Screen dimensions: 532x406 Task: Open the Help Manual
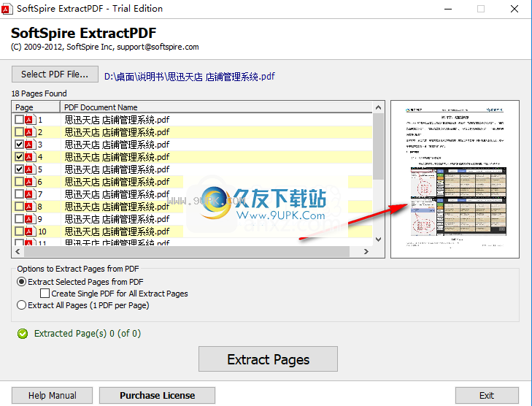click(53, 396)
